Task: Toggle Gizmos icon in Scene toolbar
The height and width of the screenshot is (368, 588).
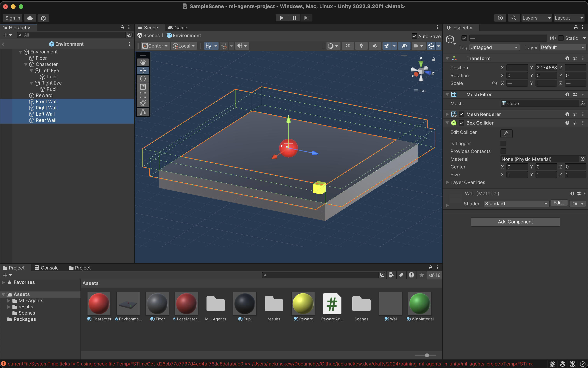Action: [431, 46]
